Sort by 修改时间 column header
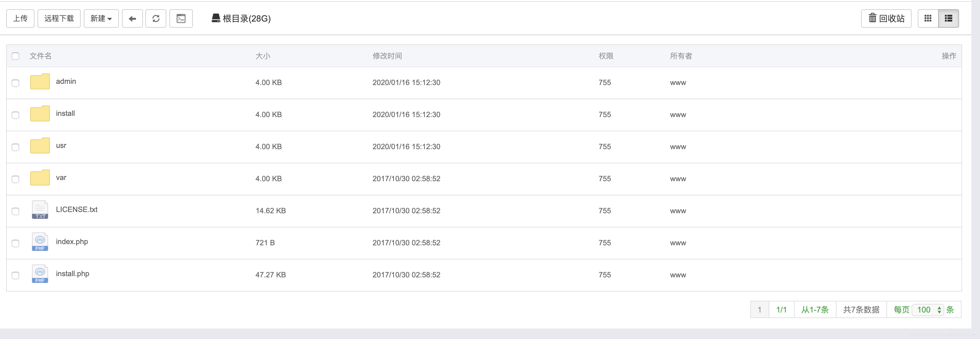Image resolution: width=980 pixels, height=339 pixels. tap(387, 56)
